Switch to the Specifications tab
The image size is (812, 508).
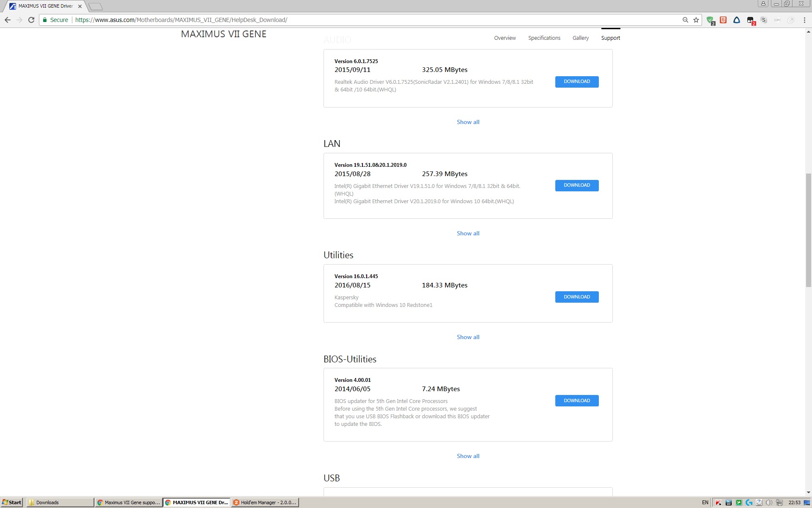(x=544, y=38)
